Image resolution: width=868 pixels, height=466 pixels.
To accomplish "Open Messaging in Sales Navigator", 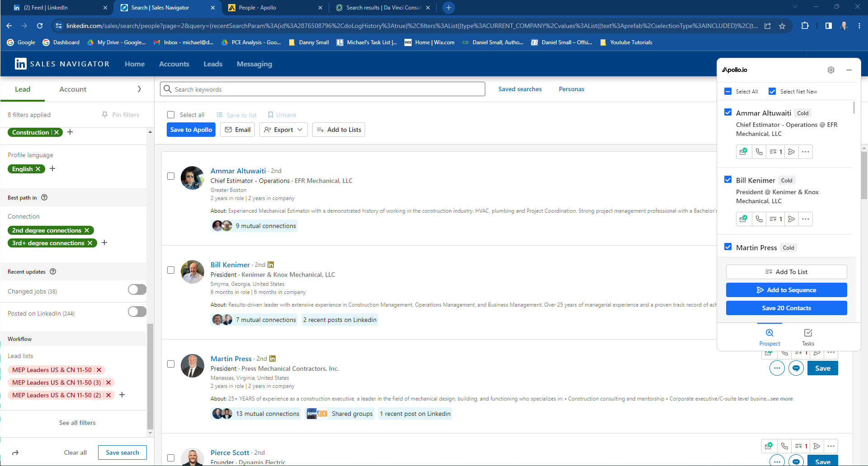I will 254,64.
